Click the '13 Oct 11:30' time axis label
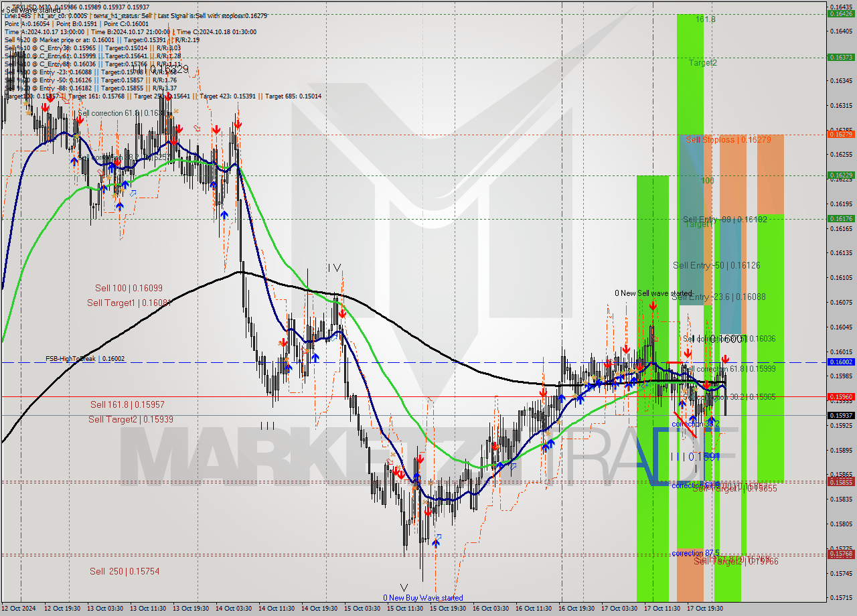The height and width of the screenshot is (616, 857). (x=147, y=609)
